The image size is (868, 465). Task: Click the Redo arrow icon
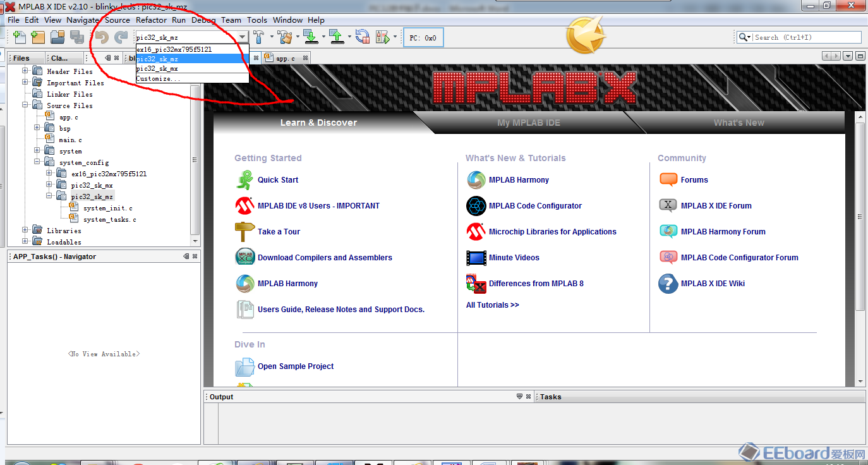121,37
